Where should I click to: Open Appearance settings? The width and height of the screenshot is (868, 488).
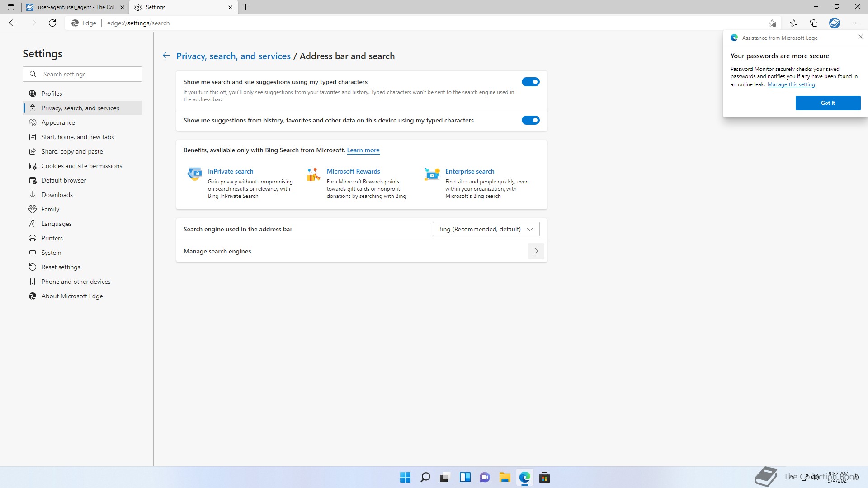pyautogui.click(x=82, y=122)
